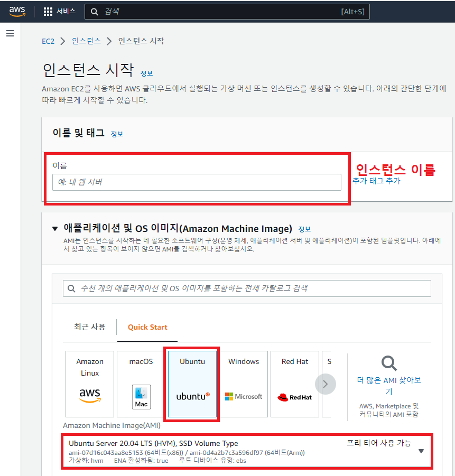Click the AWS logo home icon
Image resolution: width=455 pixels, height=476 pixels.
point(17,12)
